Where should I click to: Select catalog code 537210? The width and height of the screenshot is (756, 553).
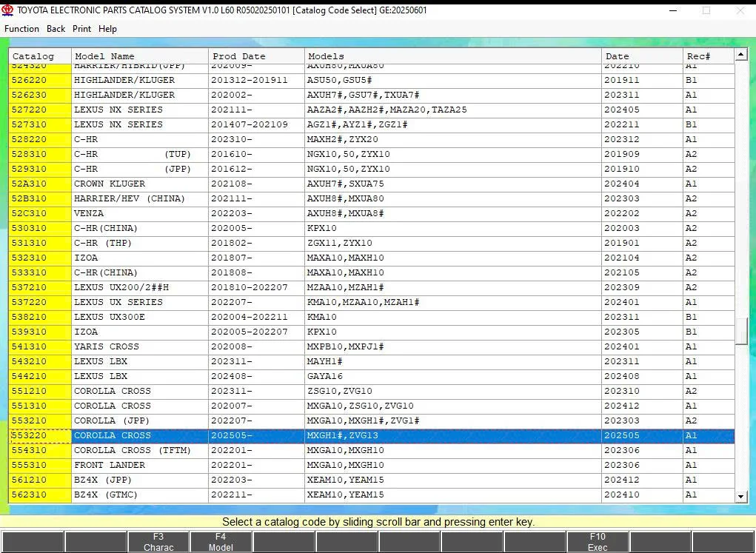click(40, 287)
